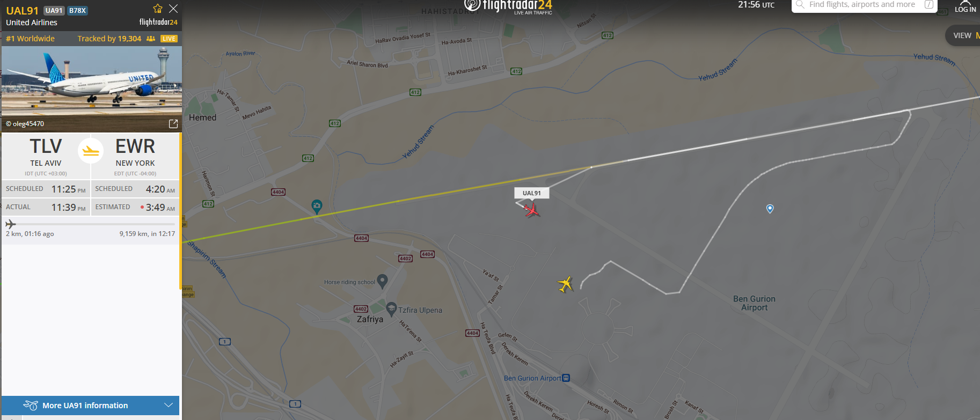
Task: Expand More UA91 information
Action: tap(91, 406)
